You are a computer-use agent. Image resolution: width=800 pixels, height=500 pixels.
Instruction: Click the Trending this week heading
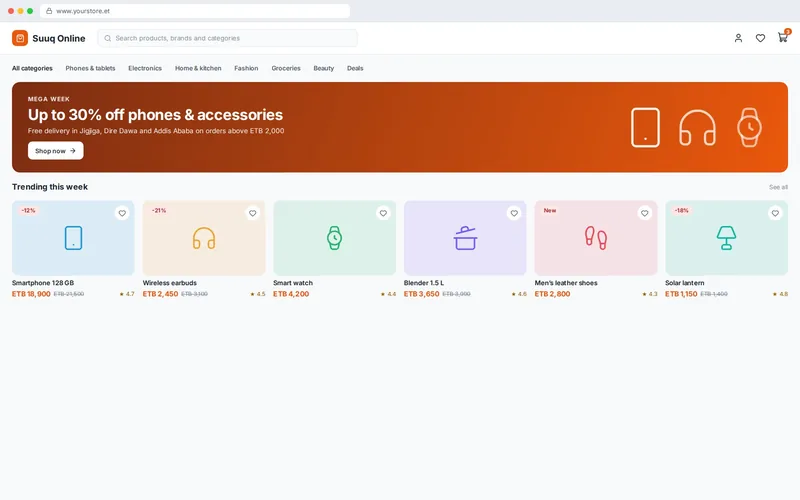tap(50, 187)
